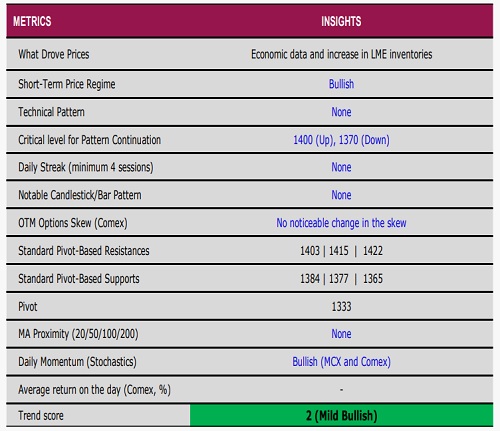Click the Short-Term Price Regime label
The image size is (500, 431).
pyautogui.click(x=67, y=84)
